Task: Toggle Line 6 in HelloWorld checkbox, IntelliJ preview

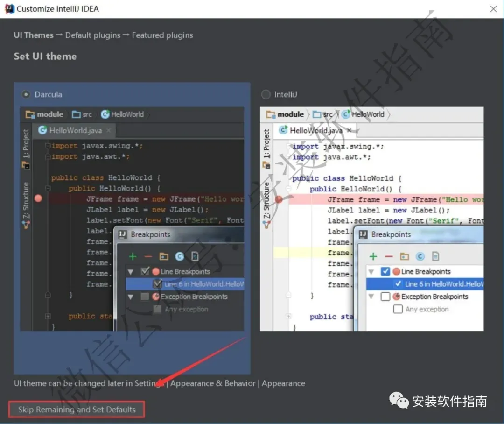Action: [398, 284]
